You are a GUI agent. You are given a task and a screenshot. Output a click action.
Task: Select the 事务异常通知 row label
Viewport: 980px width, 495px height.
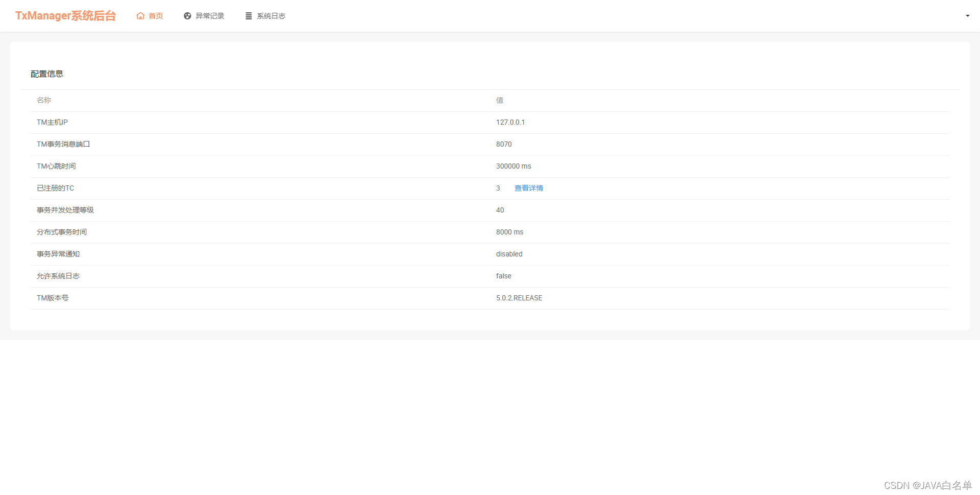(58, 254)
